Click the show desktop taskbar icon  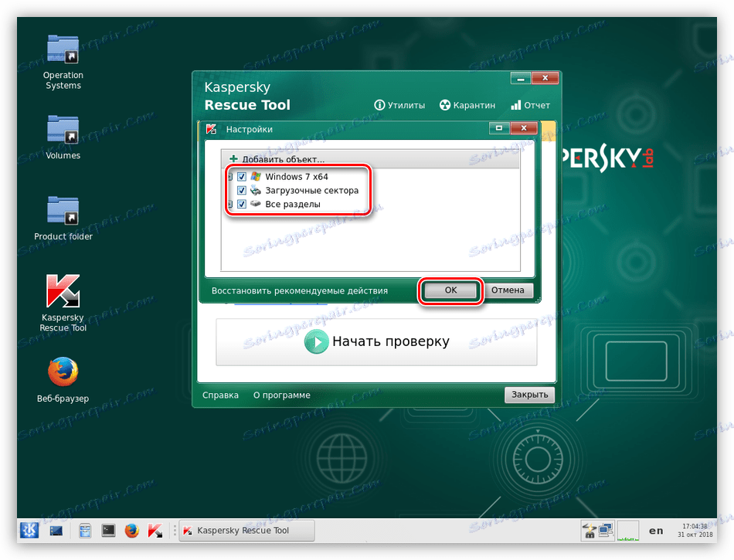[56, 531]
